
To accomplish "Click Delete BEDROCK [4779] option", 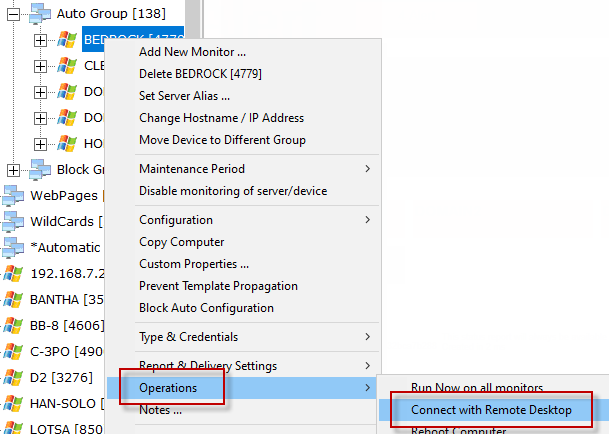I will point(200,73).
